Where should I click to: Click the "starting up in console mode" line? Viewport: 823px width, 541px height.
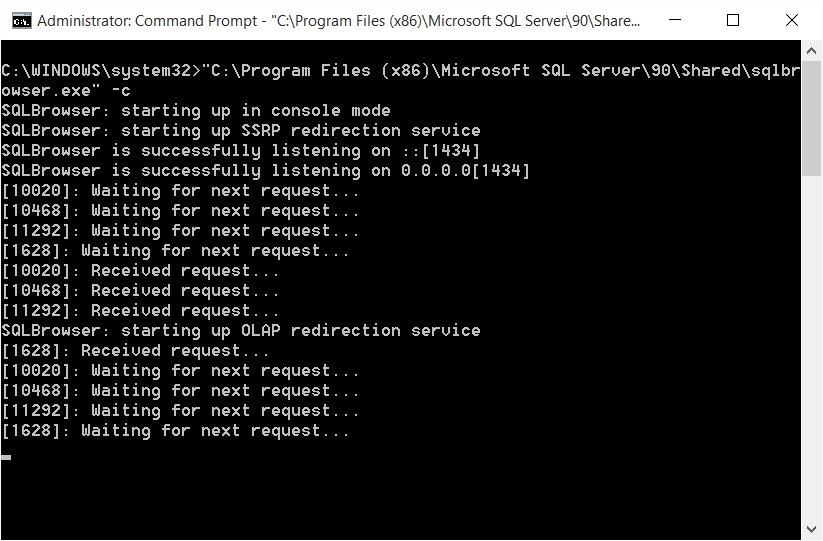click(195, 111)
